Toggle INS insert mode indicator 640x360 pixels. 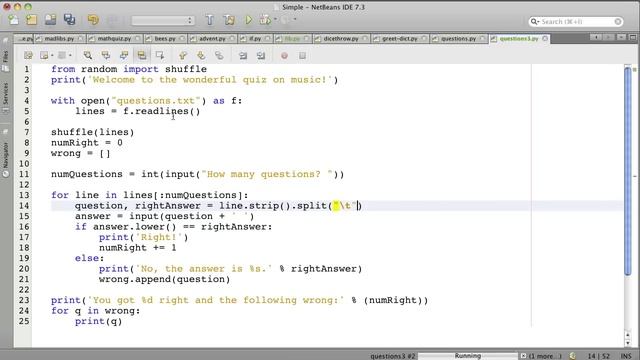click(626, 356)
